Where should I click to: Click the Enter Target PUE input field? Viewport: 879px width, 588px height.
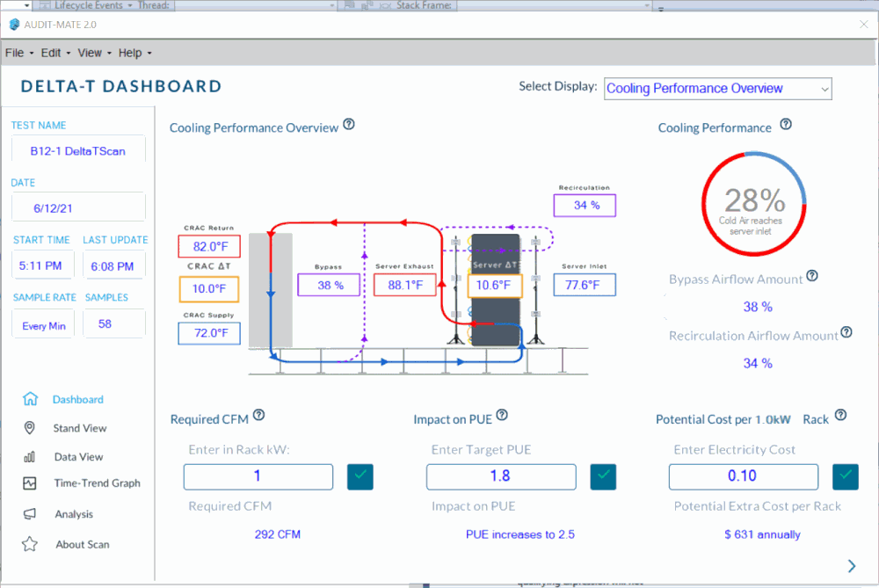501,476
